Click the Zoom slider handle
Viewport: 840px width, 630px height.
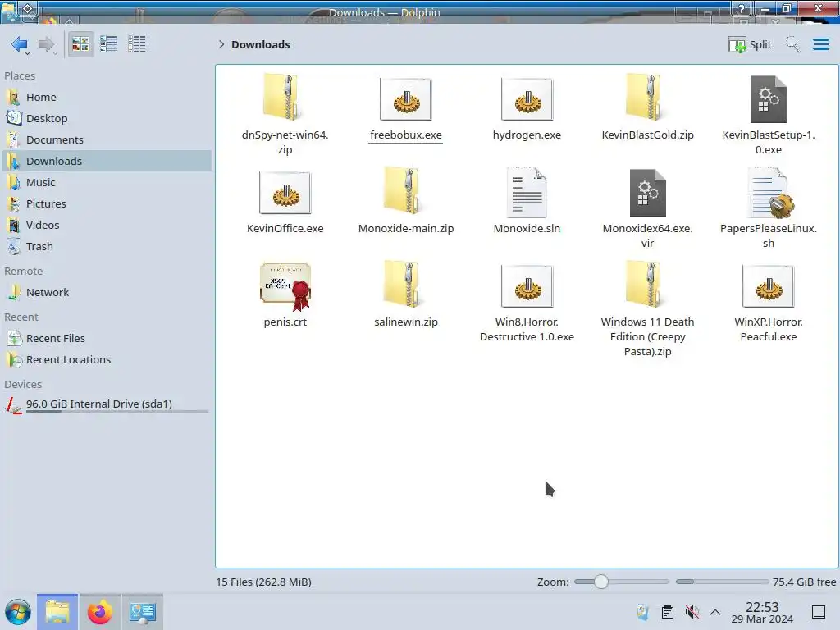click(x=601, y=582)
